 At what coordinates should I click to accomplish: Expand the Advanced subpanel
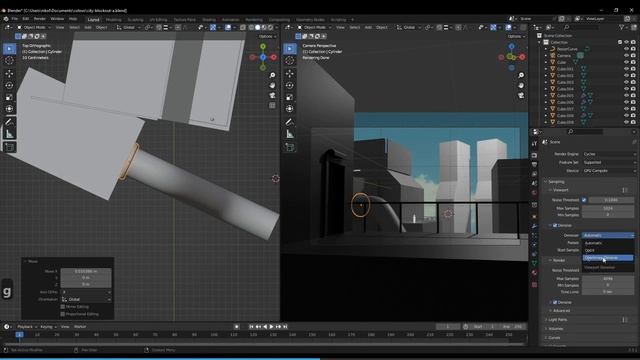(x=560, y=311)
